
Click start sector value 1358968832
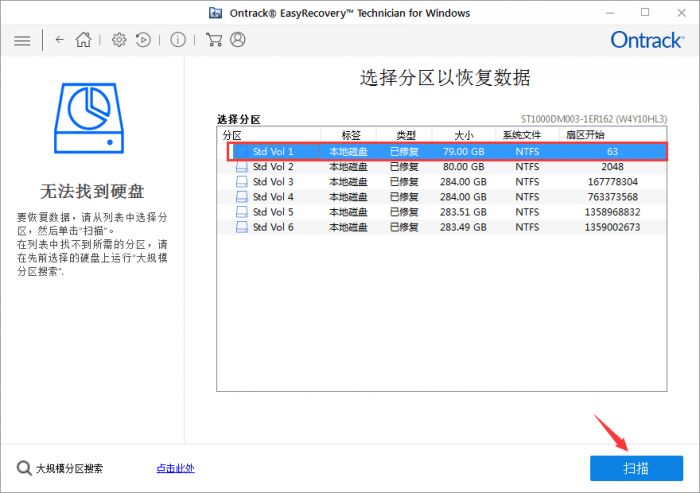click(x=612, y=212)
